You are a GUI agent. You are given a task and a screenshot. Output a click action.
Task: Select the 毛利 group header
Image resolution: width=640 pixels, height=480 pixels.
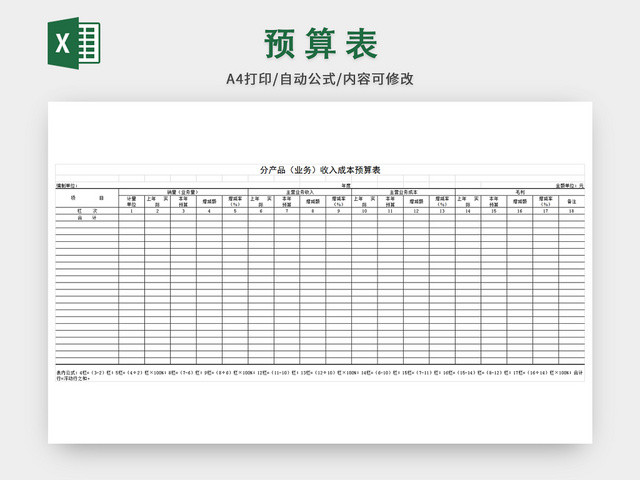pos(520,192)
